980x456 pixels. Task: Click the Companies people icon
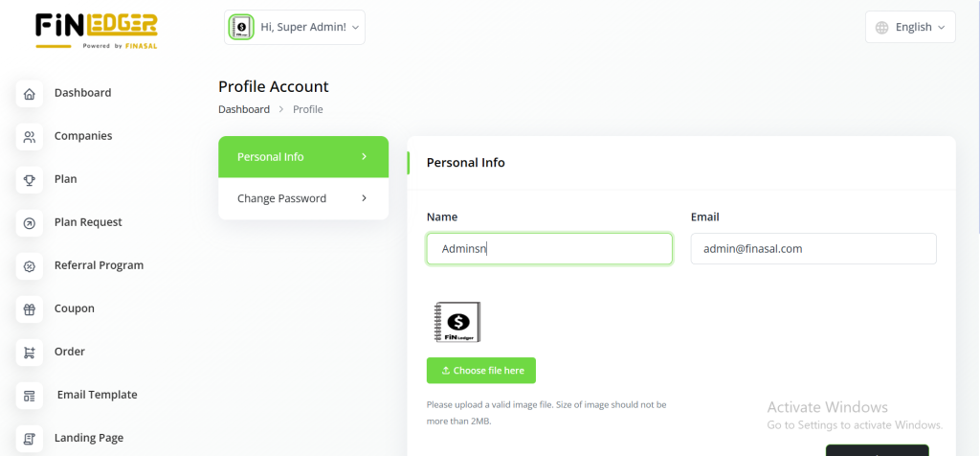point(30,137)
